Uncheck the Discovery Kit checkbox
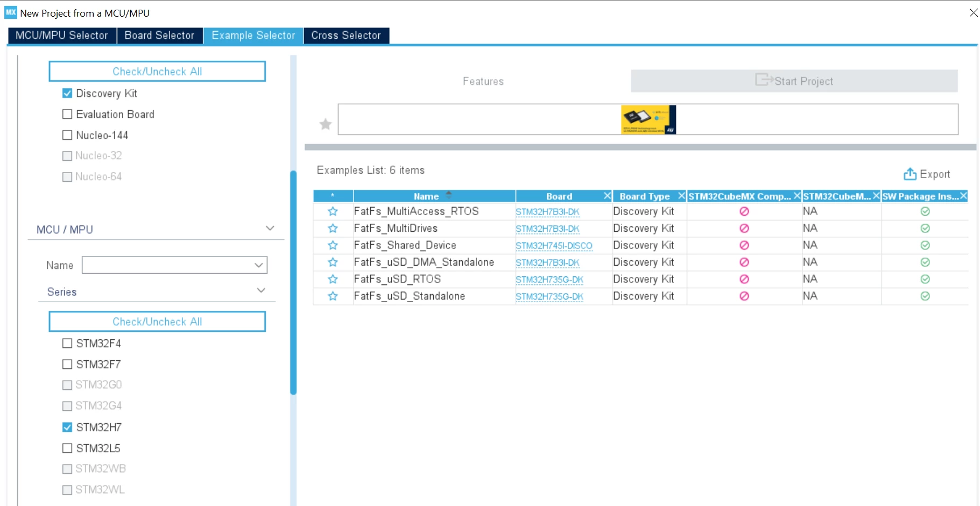 pyautogui.click(x=67, y=93)
